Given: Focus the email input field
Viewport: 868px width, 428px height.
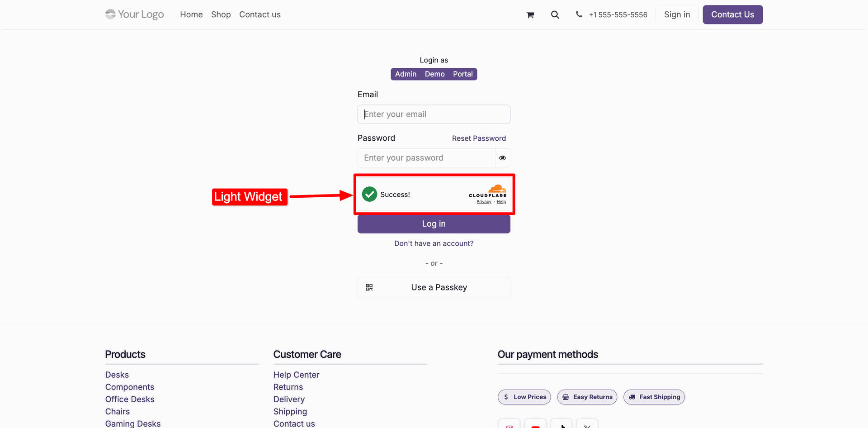Looking at the screenshot, I should click(x=434, y=114).
